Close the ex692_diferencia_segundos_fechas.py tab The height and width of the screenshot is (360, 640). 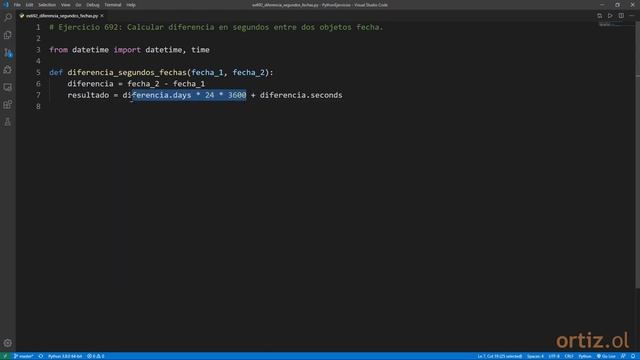pyautogui.click(x=102, y=16)
